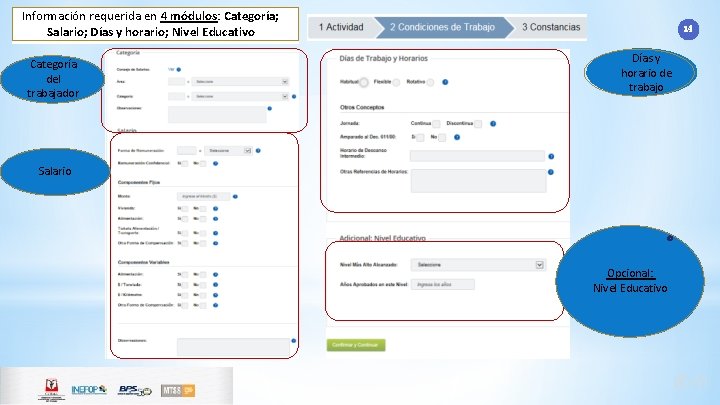Check the Jornada Continua box
This screenshot has width=720, height=405.
click(x=436, y=124)
